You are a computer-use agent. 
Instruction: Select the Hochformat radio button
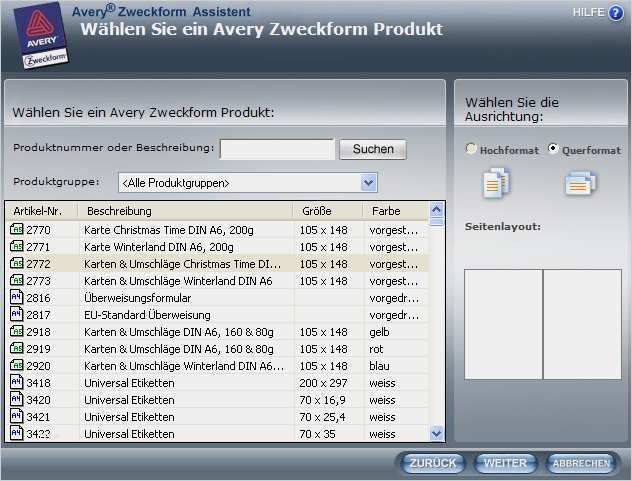(x=470, y=148)
